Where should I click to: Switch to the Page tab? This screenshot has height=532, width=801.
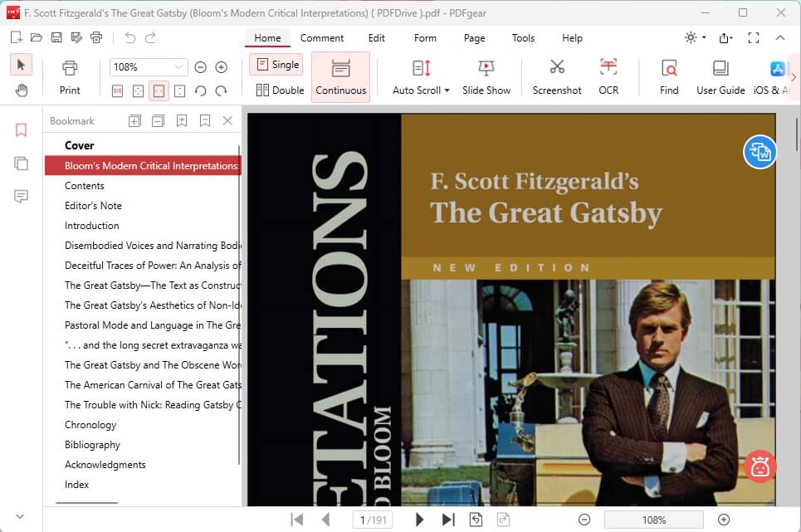coord(474,38)
